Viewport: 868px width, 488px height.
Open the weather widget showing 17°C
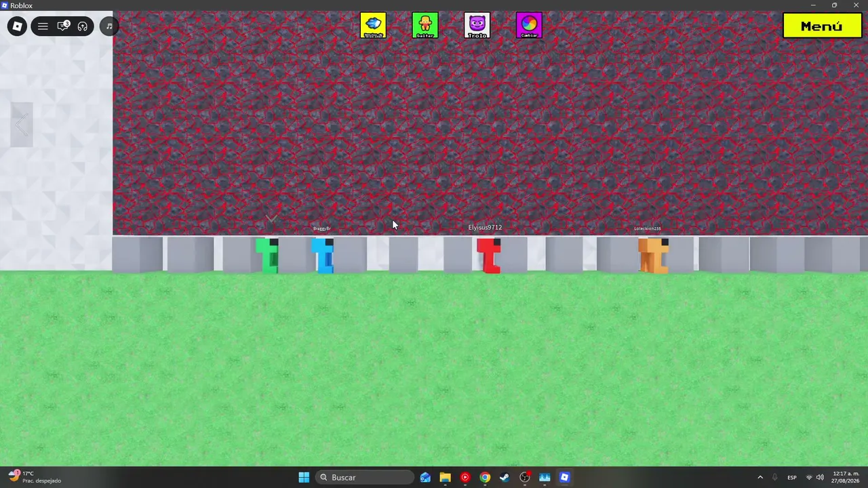pos(35,477)
